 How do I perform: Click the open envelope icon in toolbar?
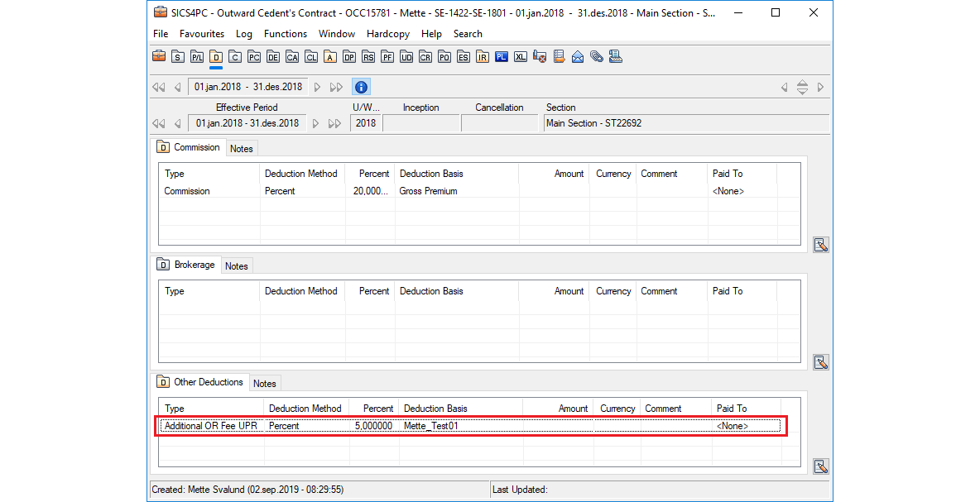[578, 57]
